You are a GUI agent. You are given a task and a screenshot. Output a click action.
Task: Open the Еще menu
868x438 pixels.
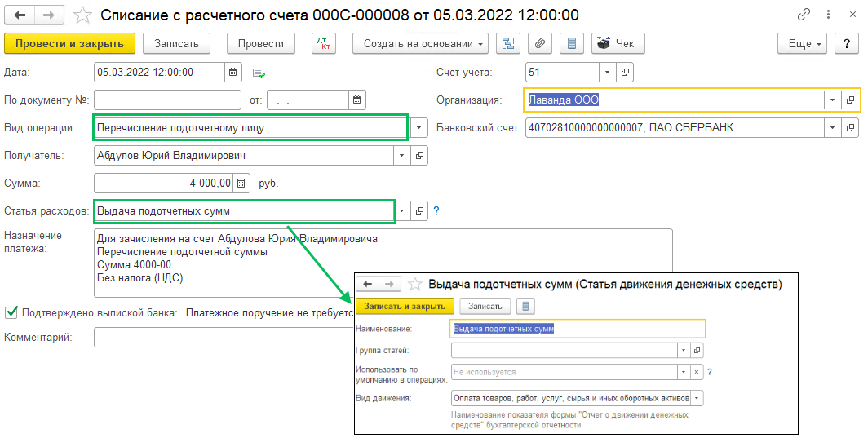pos(803,44)
